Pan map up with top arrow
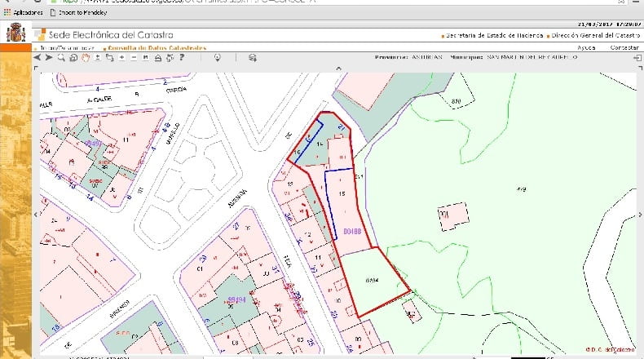The image size is (644, 359). click(338, 69)
